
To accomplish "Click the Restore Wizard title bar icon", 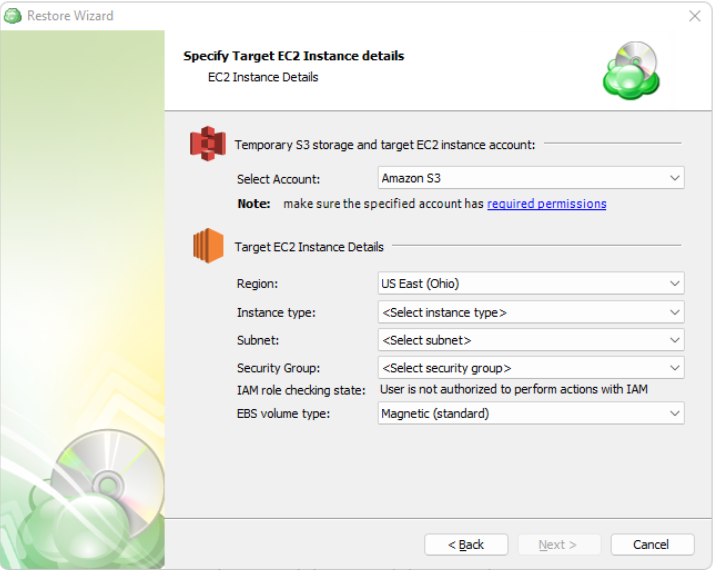I will (x=13, y=16).
